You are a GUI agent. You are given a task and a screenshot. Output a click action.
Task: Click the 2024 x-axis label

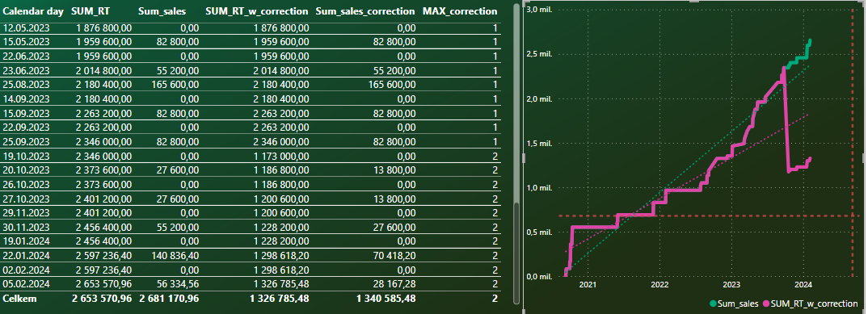(803, 285)
